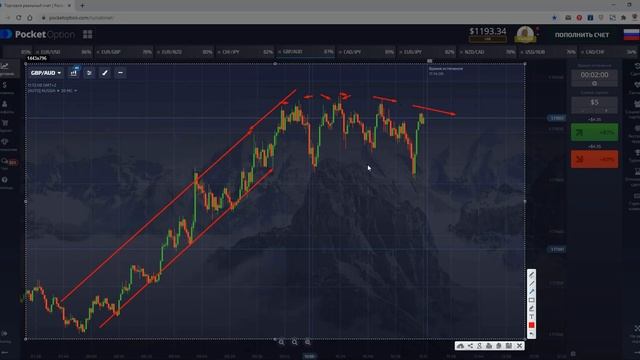Image resolution: width=640 pixels, height=360 pixels.
Task: Open the user avatar profile
Action: point(525,34)
